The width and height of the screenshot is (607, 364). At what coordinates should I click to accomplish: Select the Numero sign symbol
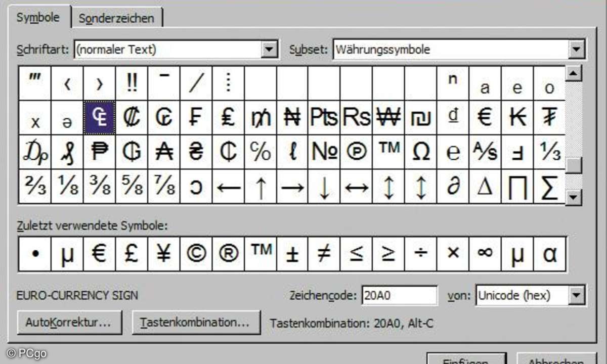324,152
